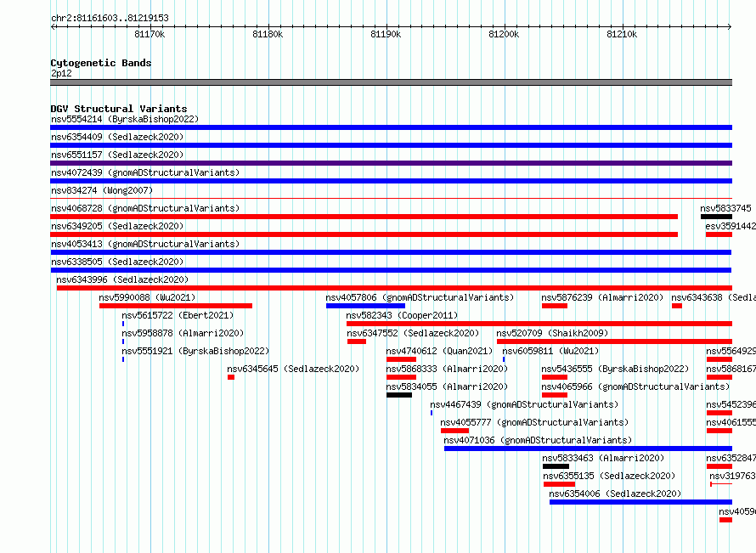Click the 81190k ruler tick label
Image resolution: width=756 pixels, height=553 pixels.
(386, 34)
